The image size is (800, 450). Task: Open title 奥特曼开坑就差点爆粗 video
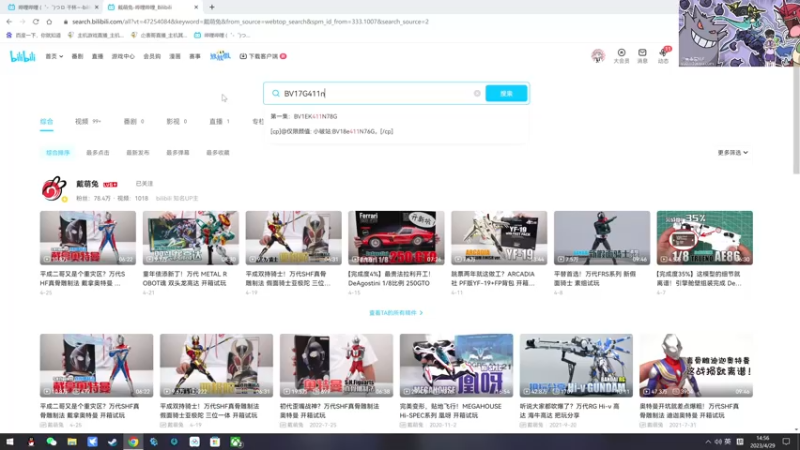point(689,411)
